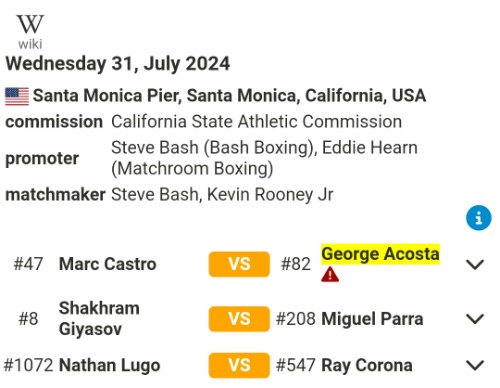Image resolution: width=500 pixels, height=388 pixels.
Task: Open Ray Corona's profile link
Action: click(367, 365)
